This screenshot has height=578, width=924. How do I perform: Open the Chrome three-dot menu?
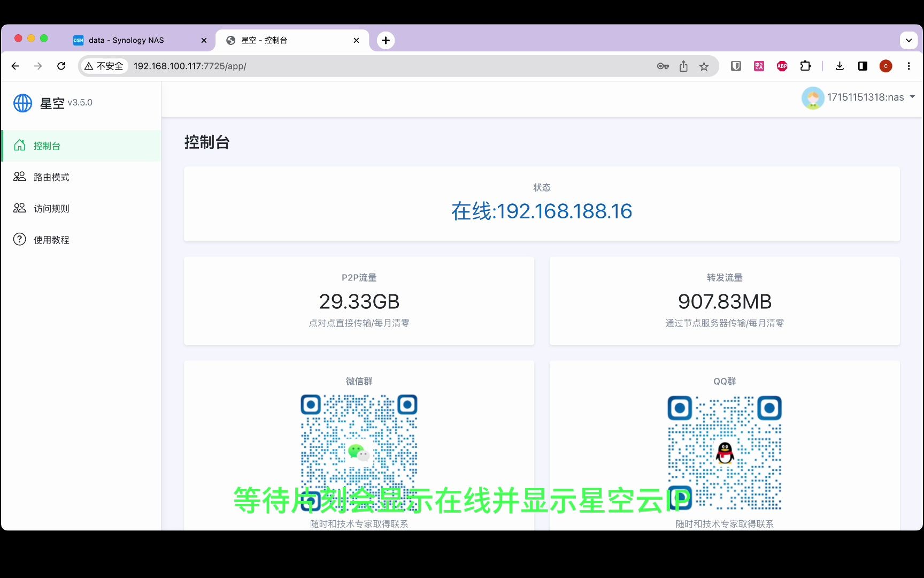pyautogui.click(x=909, y=66)
